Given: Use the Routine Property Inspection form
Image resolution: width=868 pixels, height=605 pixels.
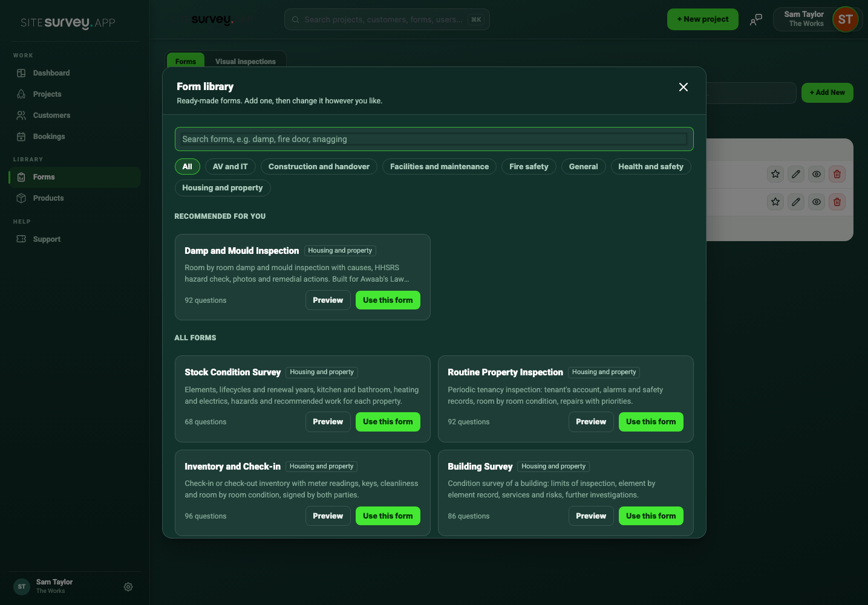Looking at the screenshot, I should [x=651, y=422].
